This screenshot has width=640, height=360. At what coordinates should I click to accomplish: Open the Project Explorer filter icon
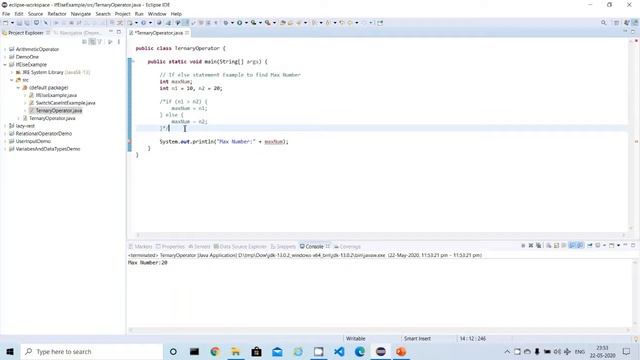click(x=100, y=42)
